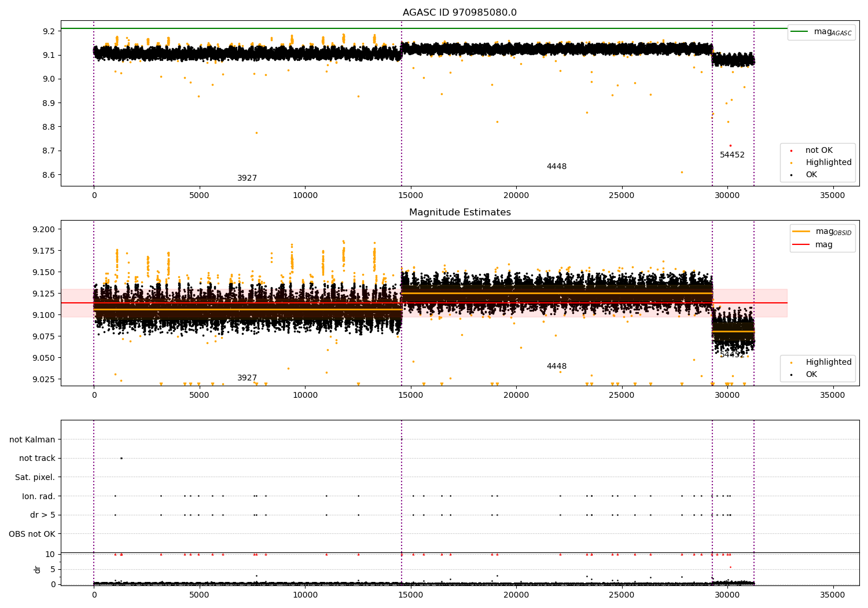Click the '9.100' tick on middle plot y-axis
Viewport: 868px width, 608px height.
[x=44, y=315]
